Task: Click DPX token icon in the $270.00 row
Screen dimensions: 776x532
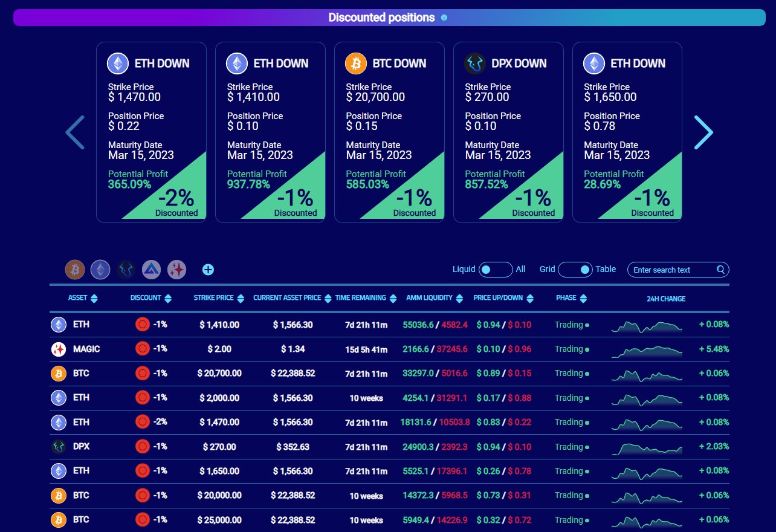Action: (x=59, y=447)
